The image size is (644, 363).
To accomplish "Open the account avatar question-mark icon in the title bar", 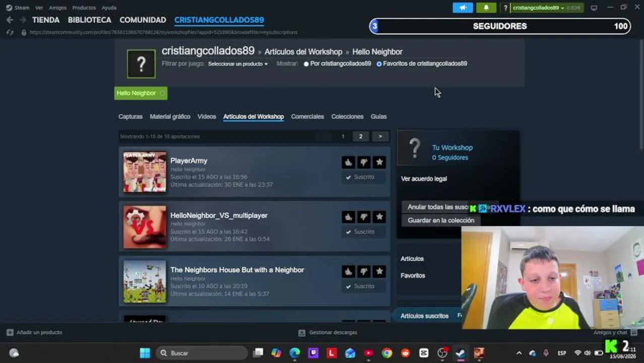I will click(x=505, y=8).
